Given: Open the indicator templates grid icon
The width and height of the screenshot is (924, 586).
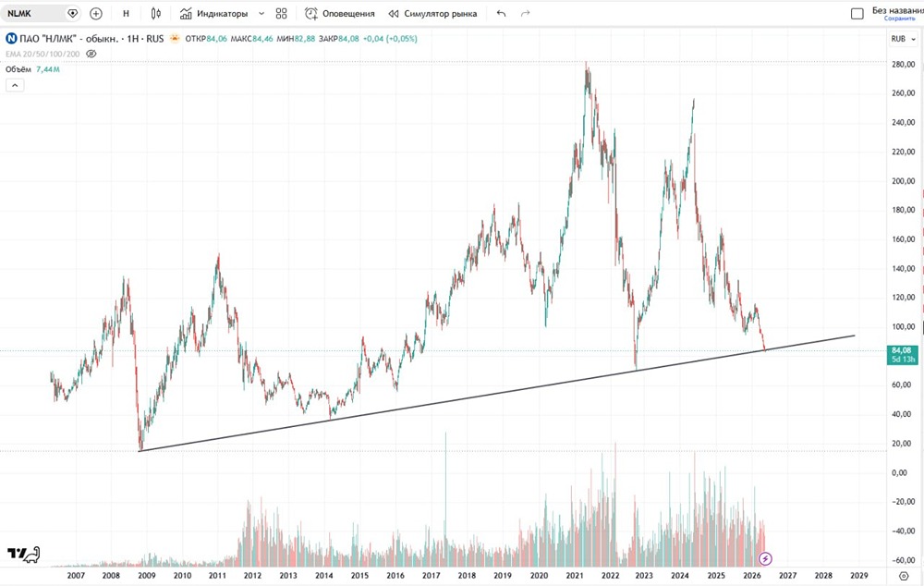Looking at the screenshot, I should point(281,13).
